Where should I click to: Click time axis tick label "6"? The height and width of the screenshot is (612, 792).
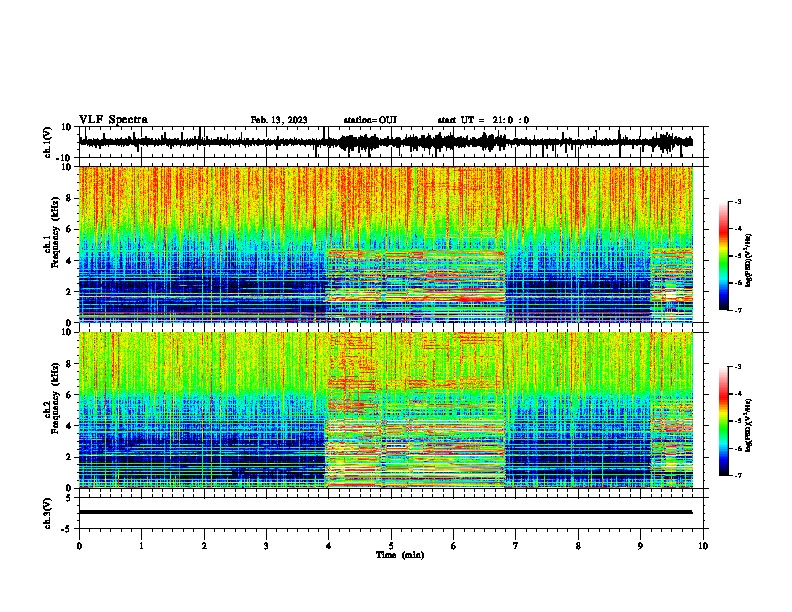(454, 546)
